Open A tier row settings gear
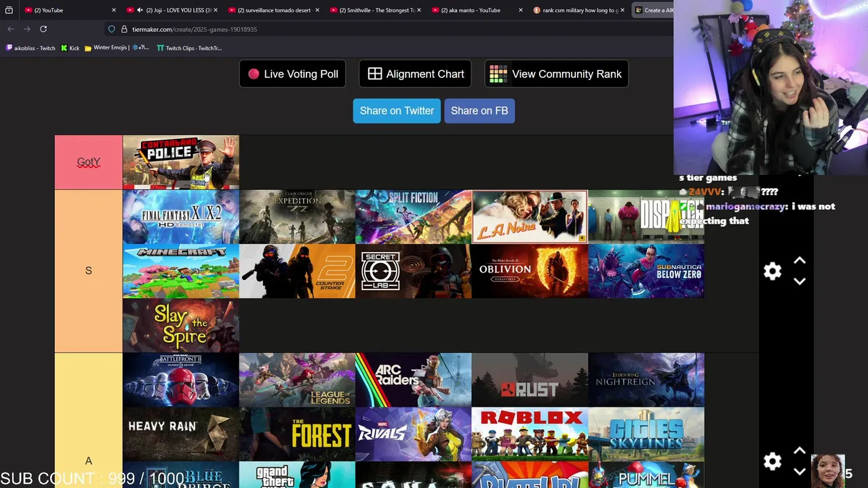This screenshot has width=868, height=488. tap(772, 461)
